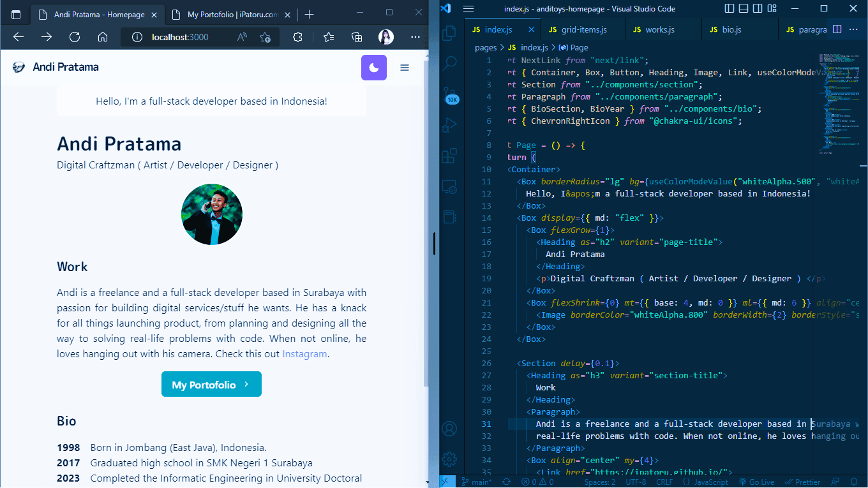The height and width of the screenshot is (488, 868).
Task: Change file encoding via UTF-8
Action: [636, 482]
